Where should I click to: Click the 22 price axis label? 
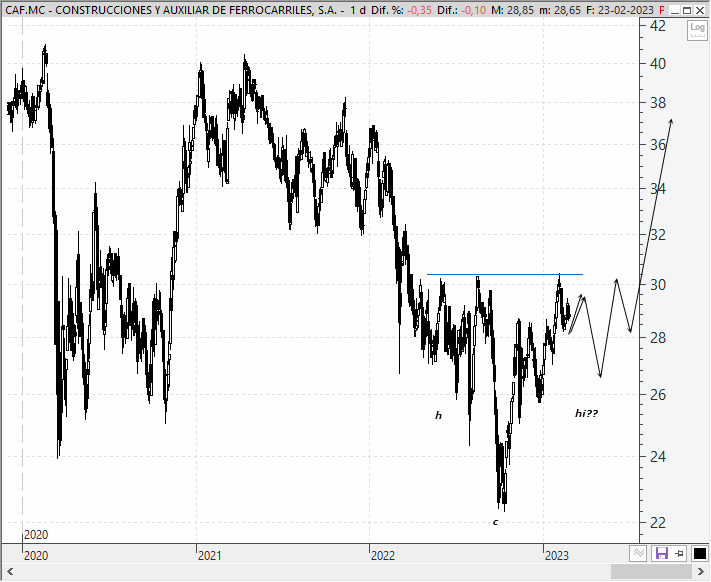[x=658, y=523]
